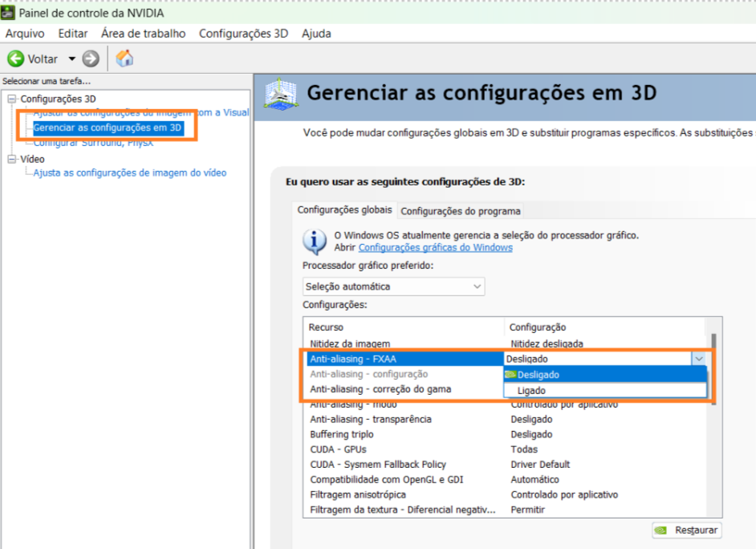Click the Restaurar button

point(687,531)
